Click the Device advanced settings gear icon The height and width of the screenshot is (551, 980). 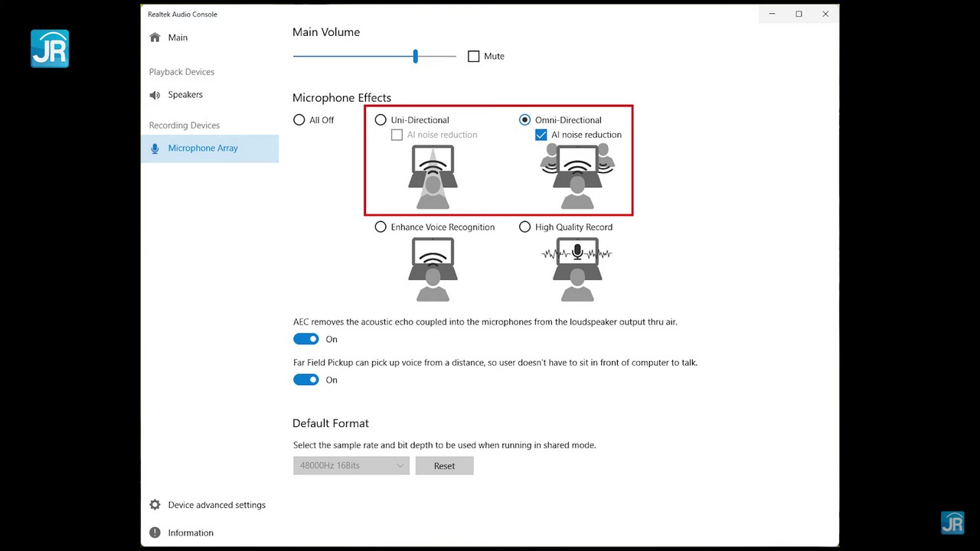coord(155,505)
